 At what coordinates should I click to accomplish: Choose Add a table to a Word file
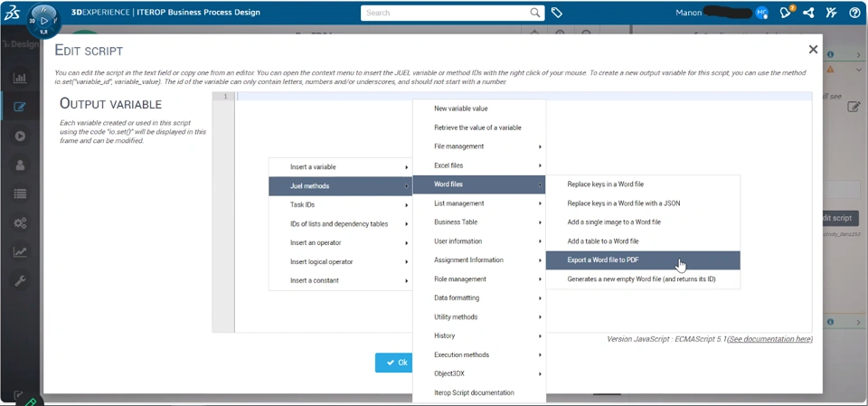[x=643, y=241]
